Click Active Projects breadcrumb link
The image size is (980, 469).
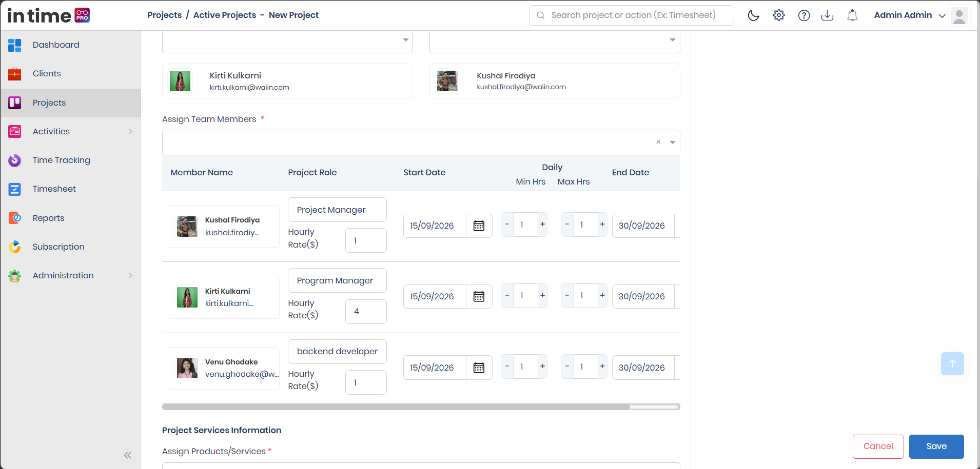[225, 15]
